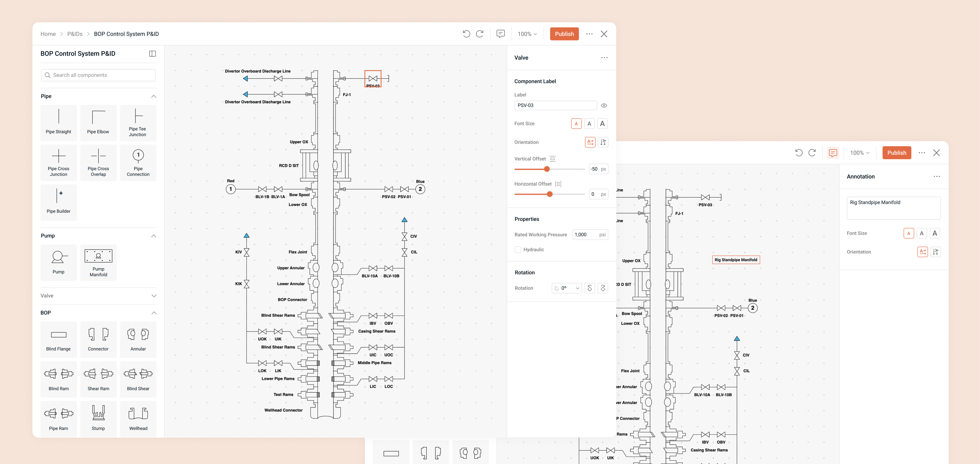Click Horizontal Offset slider handle
Viewport: 980px width, 464px height.
coord(549,194)
